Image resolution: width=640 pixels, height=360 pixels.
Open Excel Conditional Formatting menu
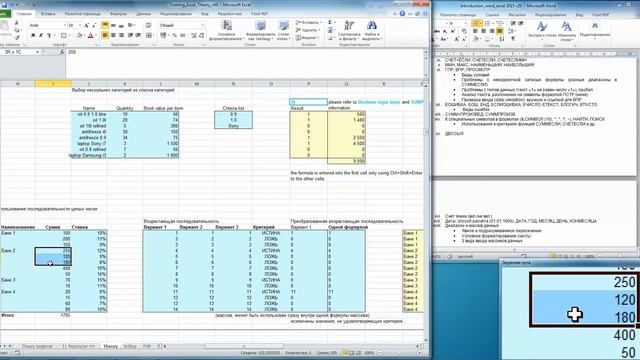coord(227,30)
